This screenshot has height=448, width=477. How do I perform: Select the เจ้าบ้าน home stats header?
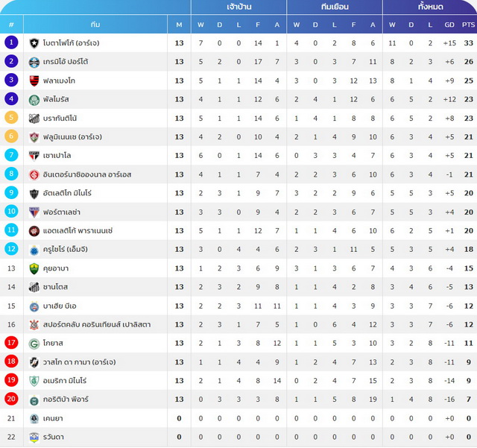[x=238, y=7]
